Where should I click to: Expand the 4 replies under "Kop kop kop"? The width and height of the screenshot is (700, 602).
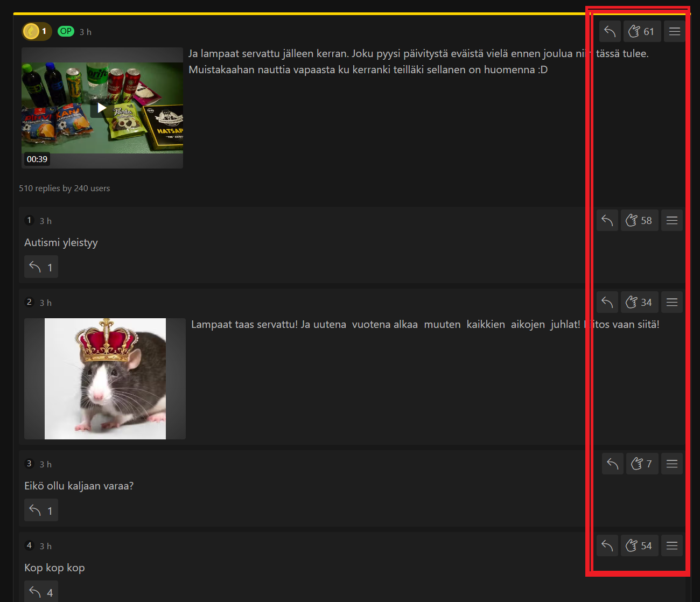(x=41, y=592)
